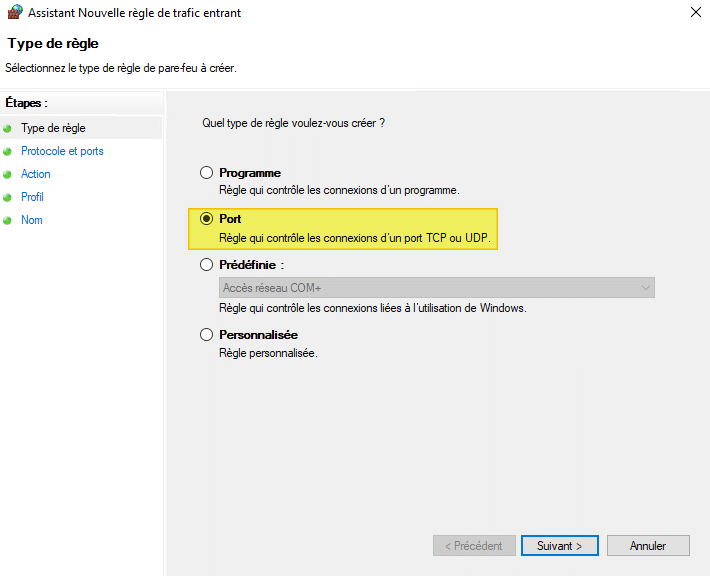Click the firewall wizard title bar icon
Screen dimensions: 710x576
[12, 13]
